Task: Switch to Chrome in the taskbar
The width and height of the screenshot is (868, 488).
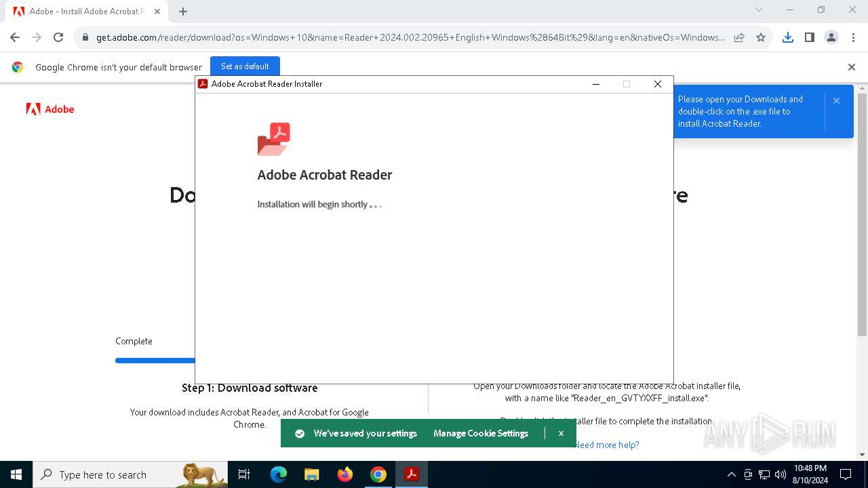Action: click(x=378, y=474)
